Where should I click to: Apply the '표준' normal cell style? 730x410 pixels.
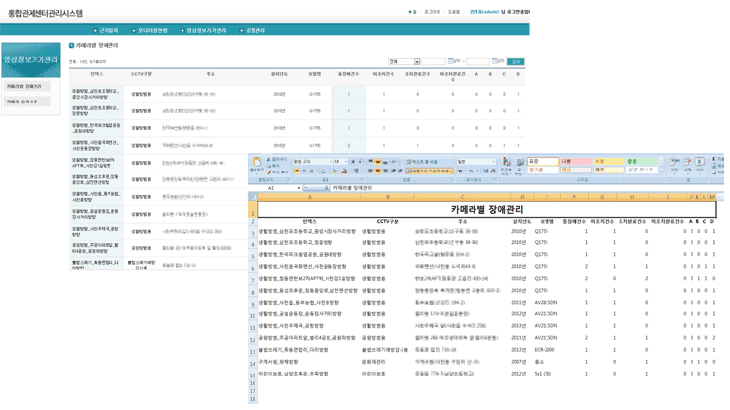[542, 161]
